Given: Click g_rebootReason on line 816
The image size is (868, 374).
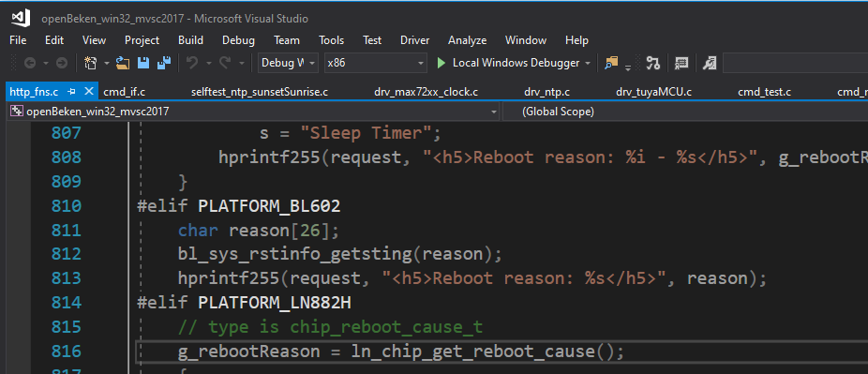Looking at the screenshot, I should tap(248, 352).
